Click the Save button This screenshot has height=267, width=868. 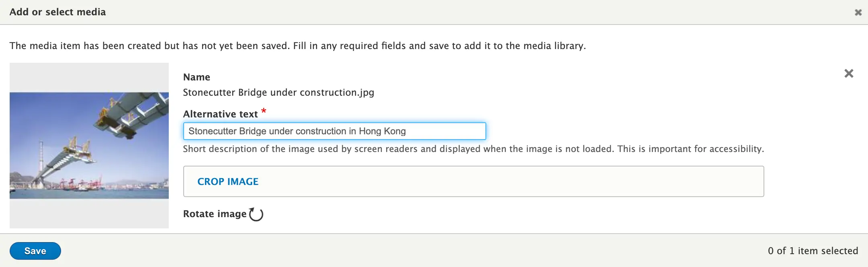click(35, 251)
